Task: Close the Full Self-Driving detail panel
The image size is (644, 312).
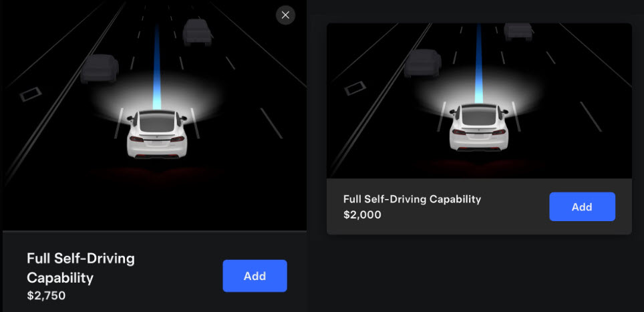Action: click(285, 15)
